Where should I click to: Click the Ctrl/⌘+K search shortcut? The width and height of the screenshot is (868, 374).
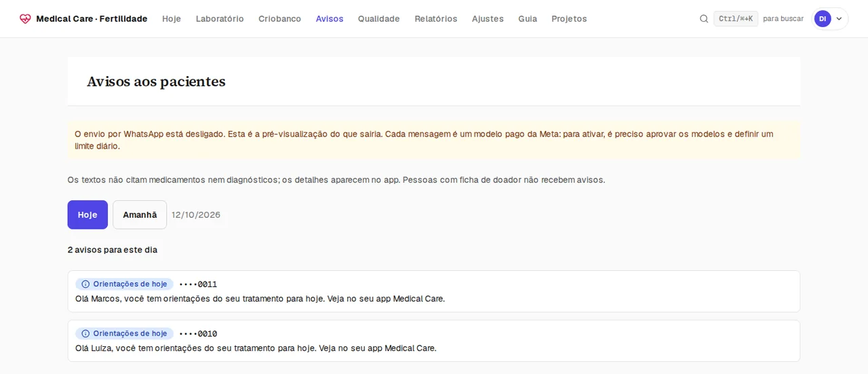pos(736,19)
